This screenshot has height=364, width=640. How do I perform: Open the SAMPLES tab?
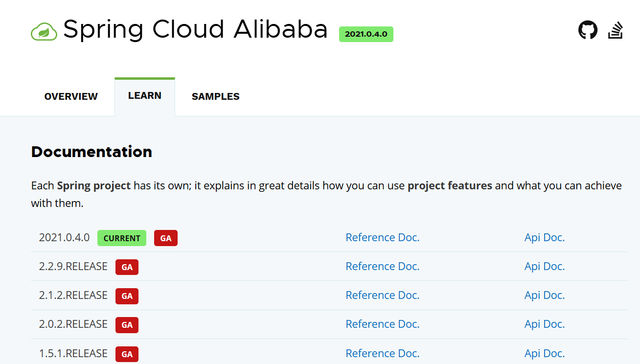point(216,96)
